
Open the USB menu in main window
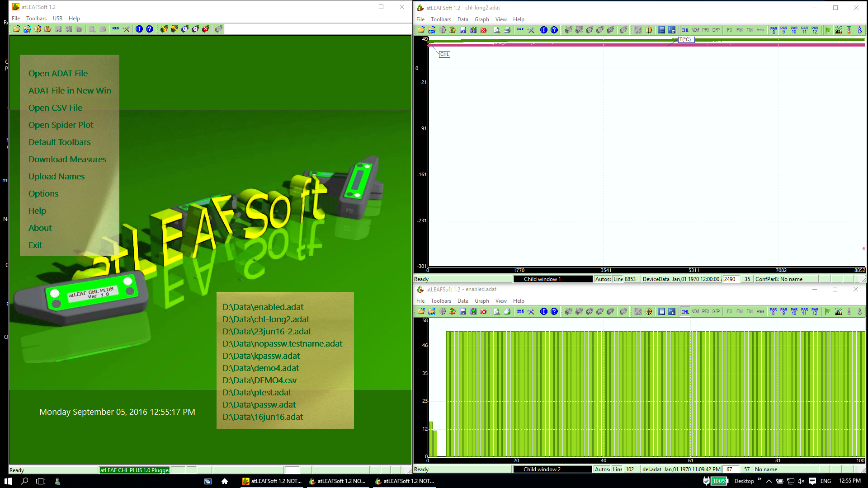tap(57, 19)
